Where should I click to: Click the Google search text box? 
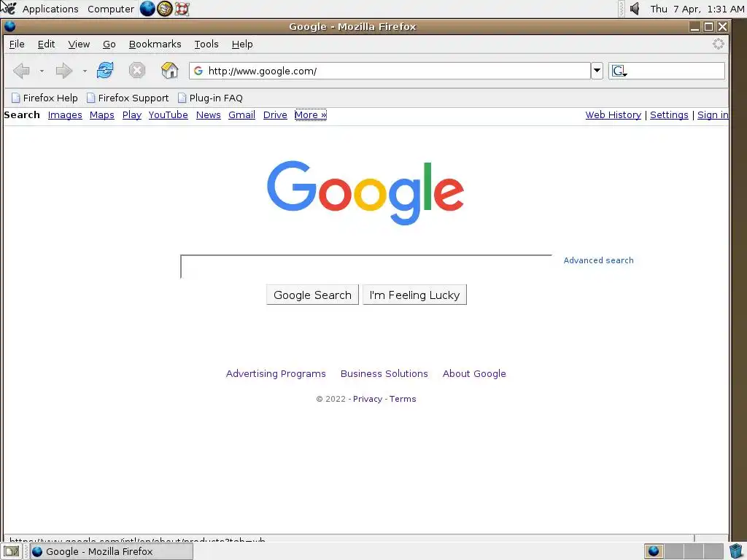366,267
